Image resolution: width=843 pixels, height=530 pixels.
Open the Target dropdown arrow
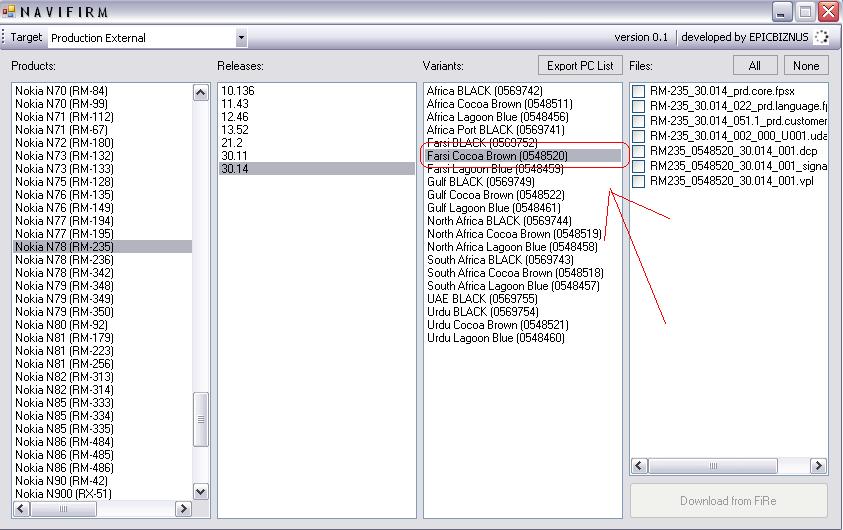pyautogui.click(x=241, y=38)
